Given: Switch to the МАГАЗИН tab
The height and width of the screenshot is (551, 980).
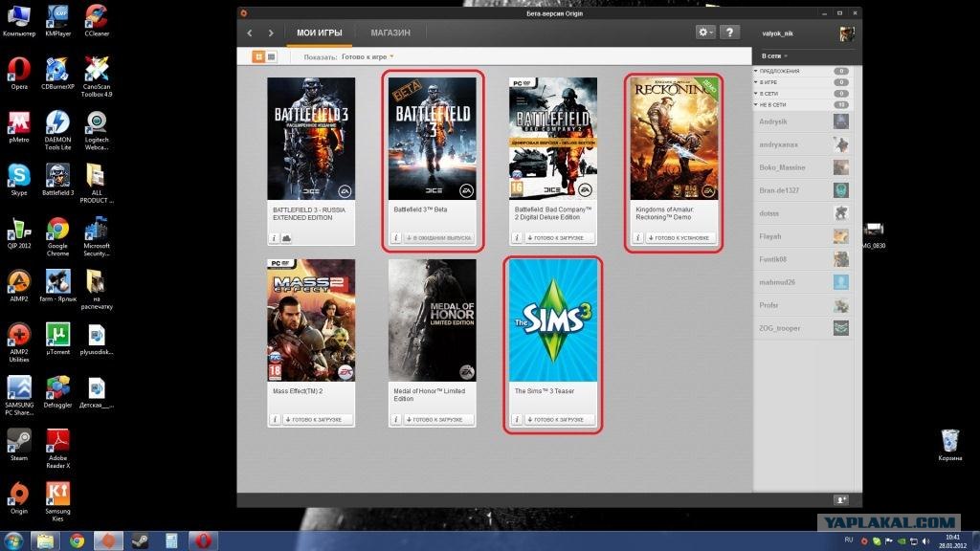Looking at the screenshot, I should tap(390, 33).
